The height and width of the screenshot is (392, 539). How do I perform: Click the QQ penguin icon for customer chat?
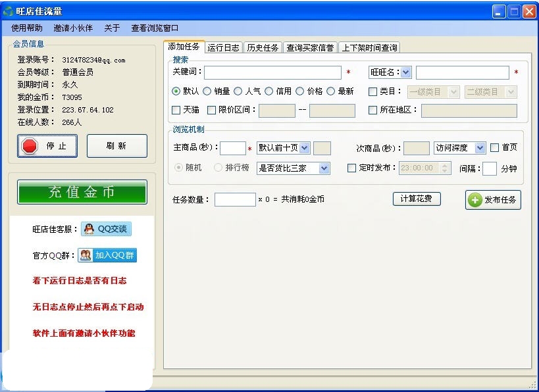[89, 229]
